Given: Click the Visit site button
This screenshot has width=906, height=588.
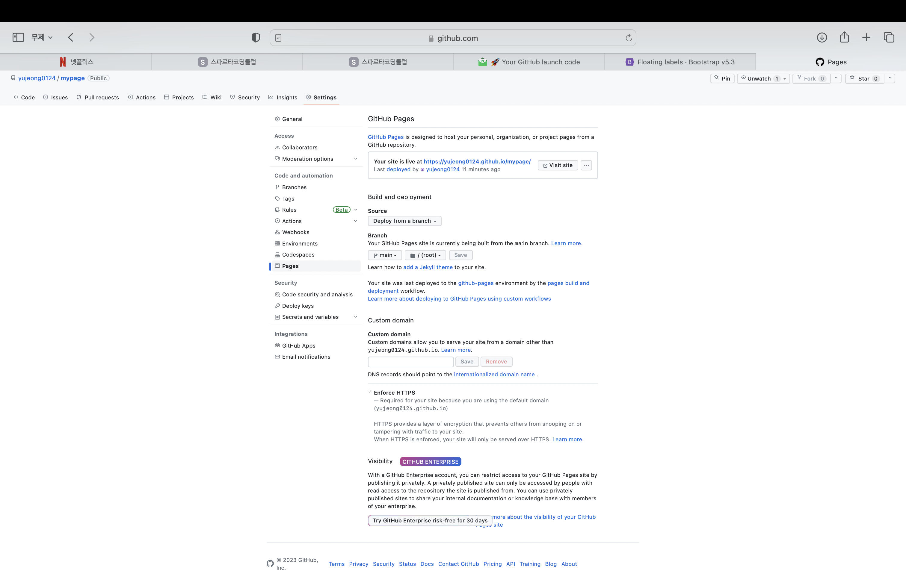Looking at the screenshot, I should (558, 166).
